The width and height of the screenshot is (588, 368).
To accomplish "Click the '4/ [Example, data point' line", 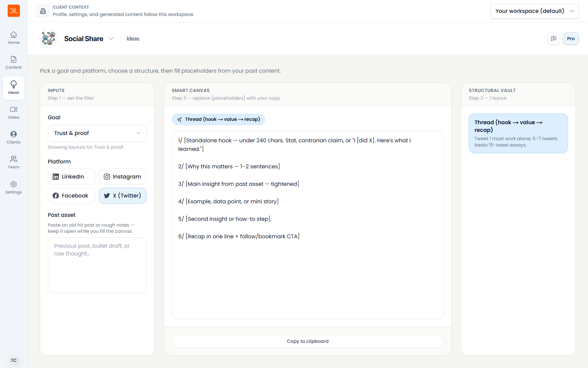I will (x=228, y=201).
